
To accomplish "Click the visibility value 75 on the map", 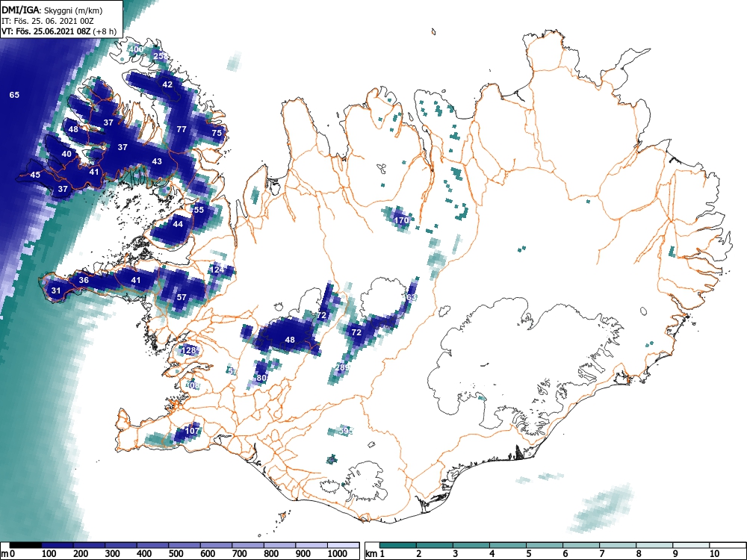I will (x=217, y=133).
